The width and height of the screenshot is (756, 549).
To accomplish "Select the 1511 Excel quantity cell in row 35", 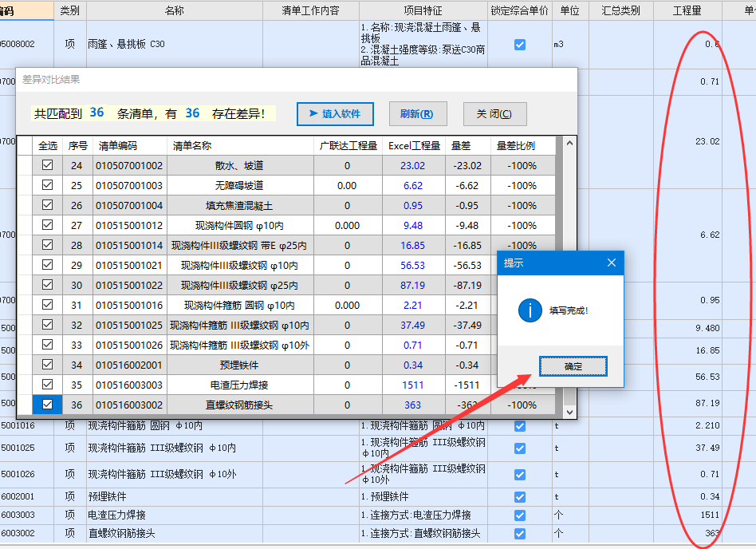I will point(413,385).
